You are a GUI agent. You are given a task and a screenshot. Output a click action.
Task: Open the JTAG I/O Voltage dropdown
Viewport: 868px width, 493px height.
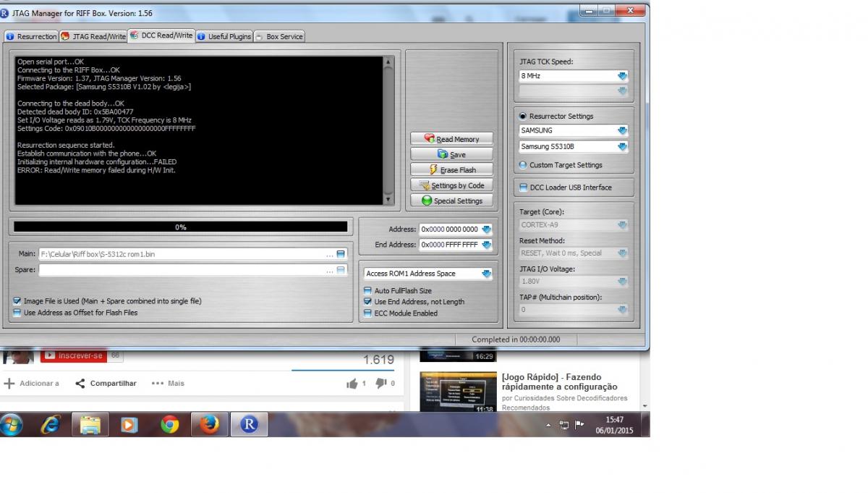point(622,282)
